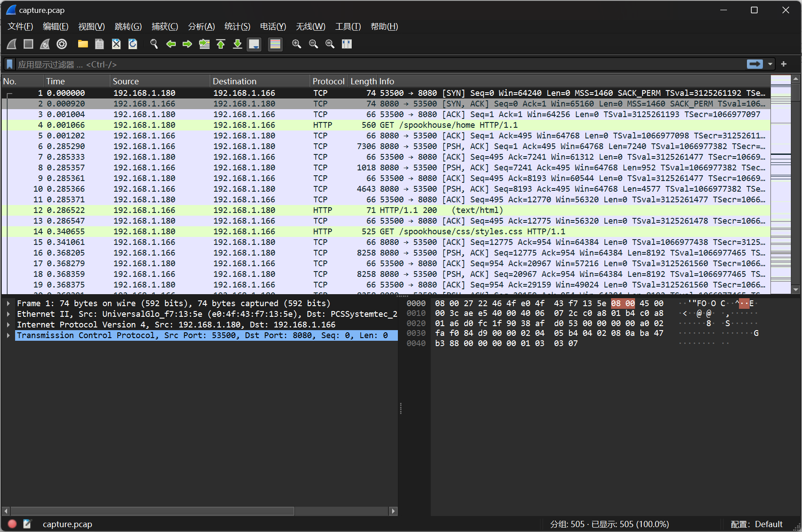This screenshot has width=802, height=532.
Task: Expand the Frame 1 tree node
Action: pos(8,303)
